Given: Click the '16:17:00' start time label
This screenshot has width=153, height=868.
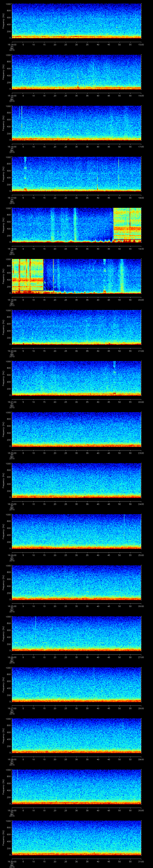Looking at the screenshot, I should pos(12,197).
